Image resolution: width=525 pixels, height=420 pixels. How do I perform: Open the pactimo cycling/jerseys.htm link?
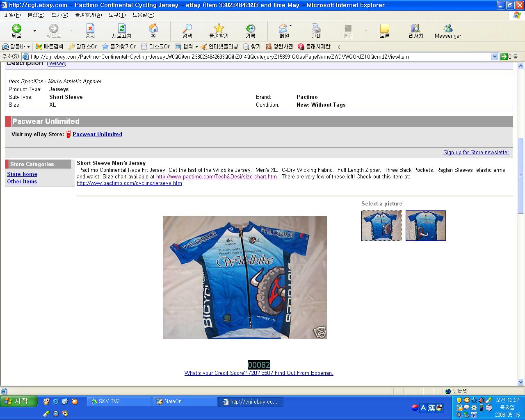129,183
